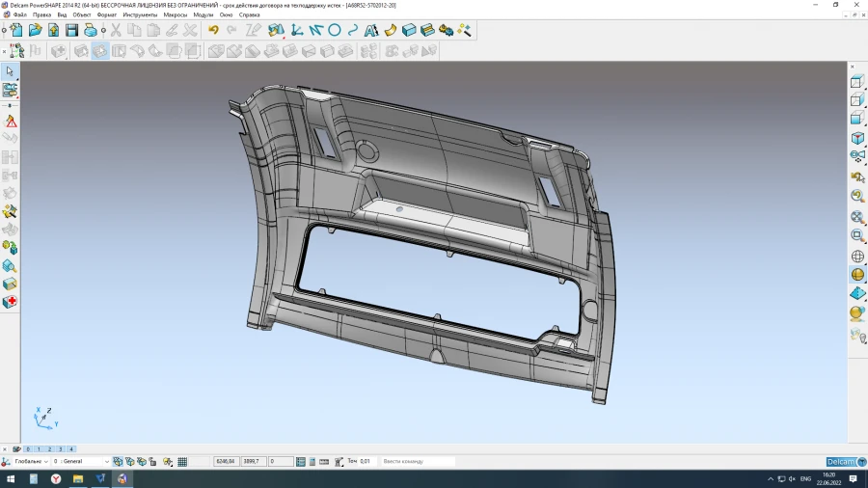This screenshot has height=488, width=868.
Task: Click the isometric view cube icon
Action: pos(856,138)
